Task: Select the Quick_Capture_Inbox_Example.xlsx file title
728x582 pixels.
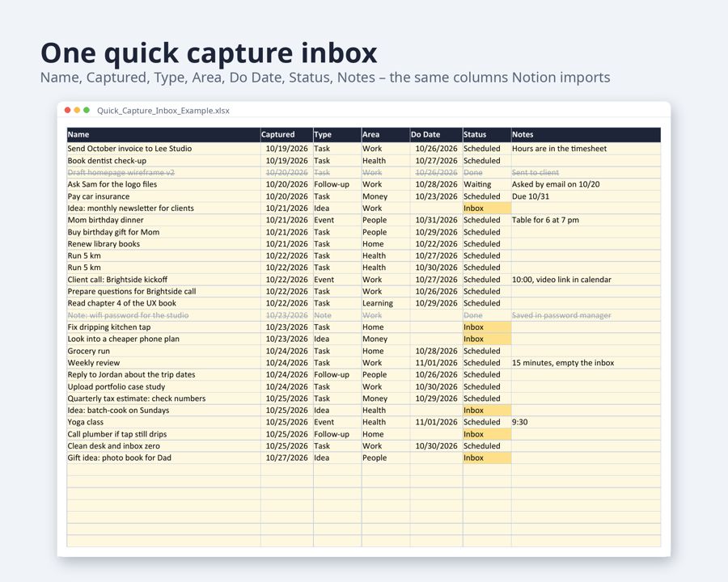Action: tap(163, 111)
